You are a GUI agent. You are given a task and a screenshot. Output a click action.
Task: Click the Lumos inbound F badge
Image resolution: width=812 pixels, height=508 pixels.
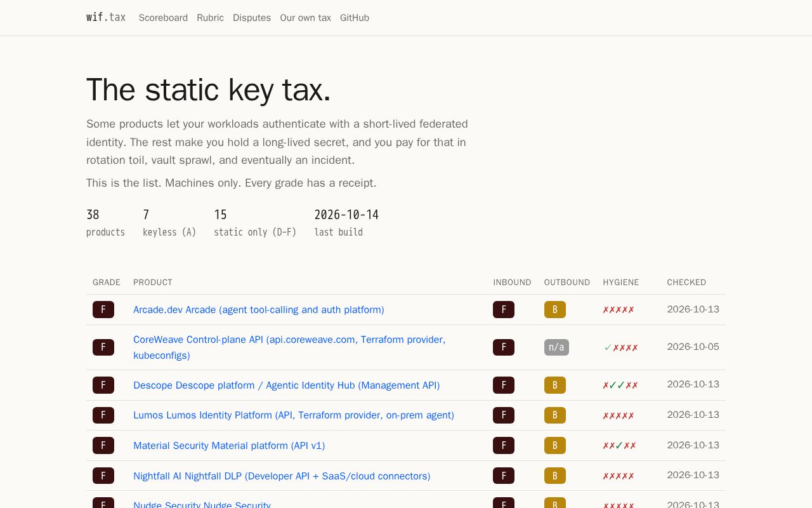coord(504,415)
